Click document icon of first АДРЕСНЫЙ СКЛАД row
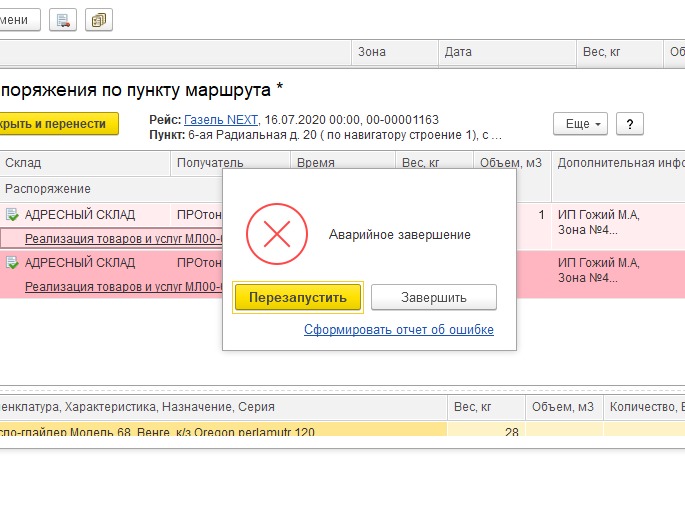Image resolution: width=685 pixels, height=505 pixels. pos(12,214)
